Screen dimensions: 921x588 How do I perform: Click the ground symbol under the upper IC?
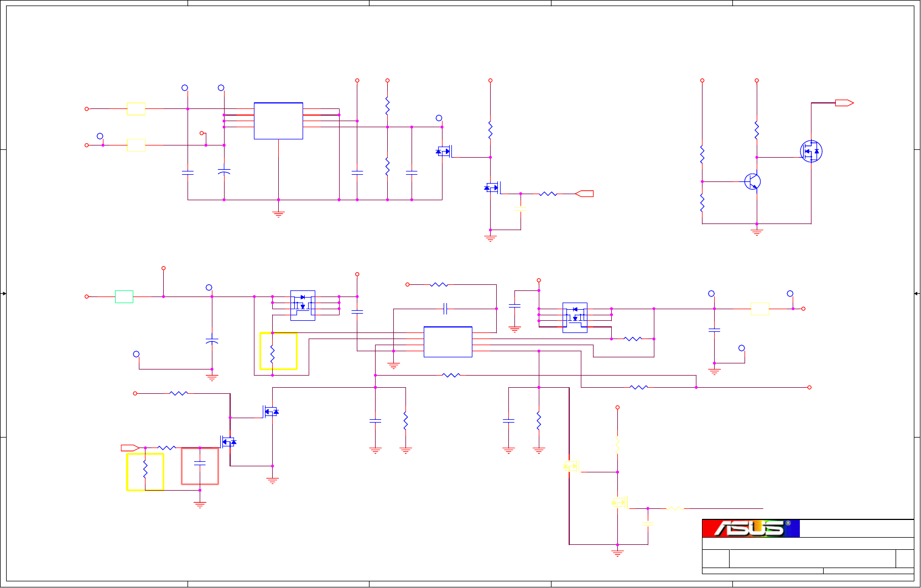278,214
